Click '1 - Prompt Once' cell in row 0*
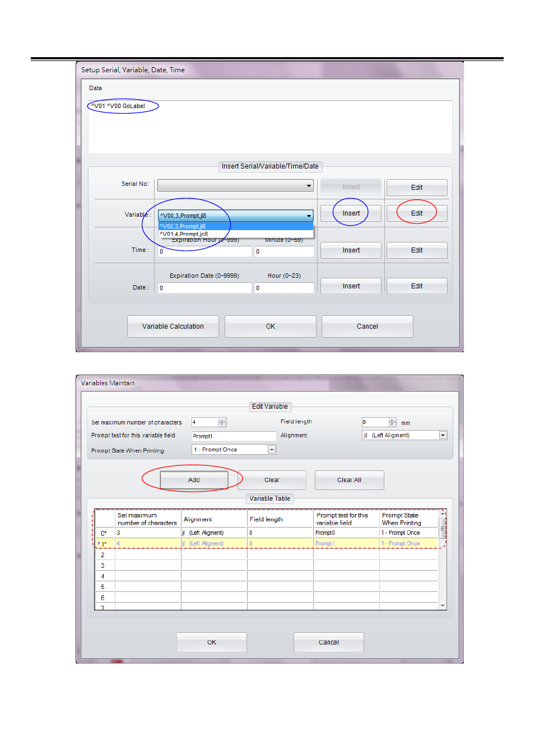 (x=409, y=533)
